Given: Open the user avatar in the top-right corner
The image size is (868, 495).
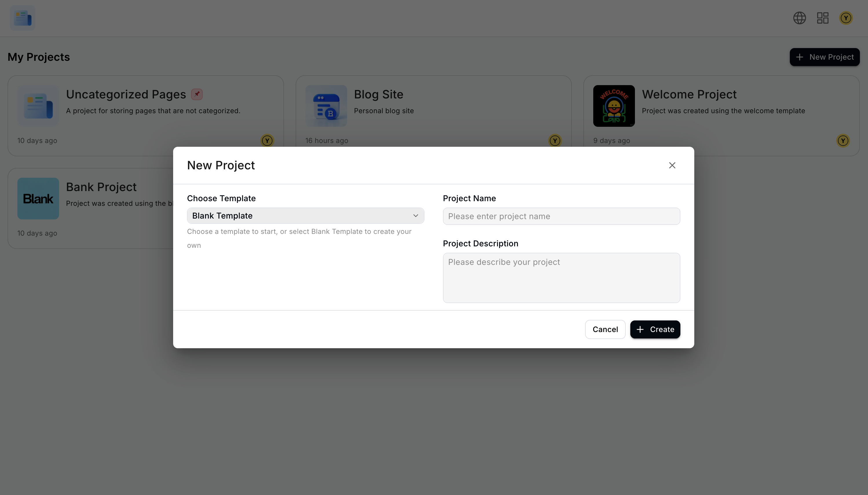Looking at the screenshot, I should 845,18.
